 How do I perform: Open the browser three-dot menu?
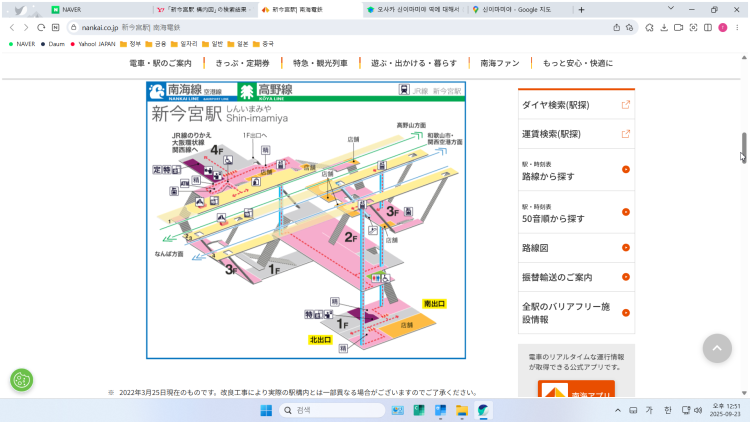click(x=737, y=27)
